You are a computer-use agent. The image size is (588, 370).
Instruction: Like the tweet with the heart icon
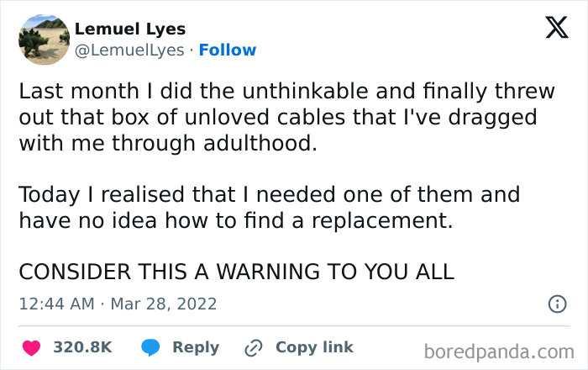pyautogui.click(x=30, y=347)
